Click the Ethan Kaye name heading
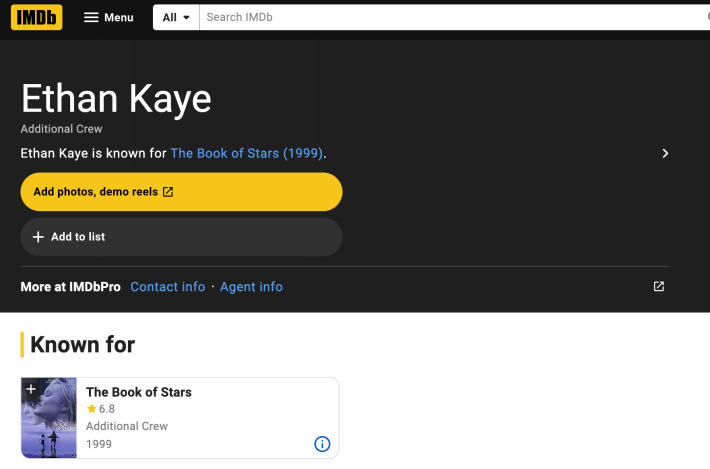710x469 pixels. point(116,99)
